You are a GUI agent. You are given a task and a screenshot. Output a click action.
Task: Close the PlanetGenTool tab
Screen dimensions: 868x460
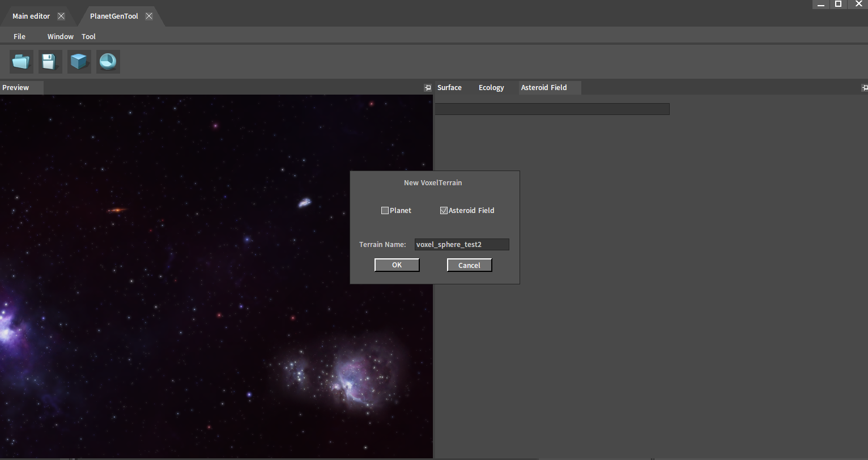point(149,16)
